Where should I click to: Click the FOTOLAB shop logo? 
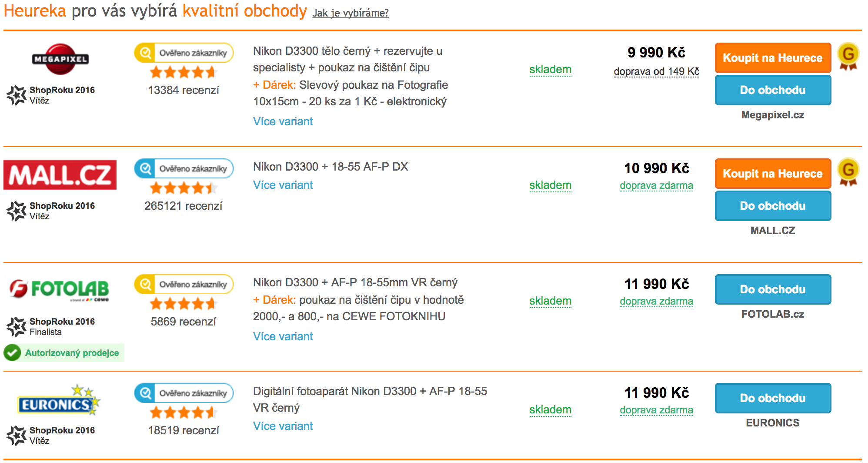[x=60, y=289]
